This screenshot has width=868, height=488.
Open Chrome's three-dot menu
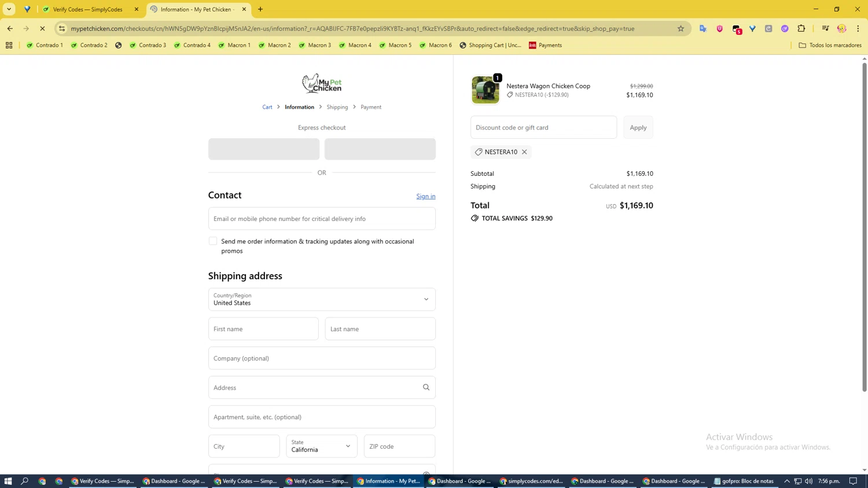click(858, 28)
